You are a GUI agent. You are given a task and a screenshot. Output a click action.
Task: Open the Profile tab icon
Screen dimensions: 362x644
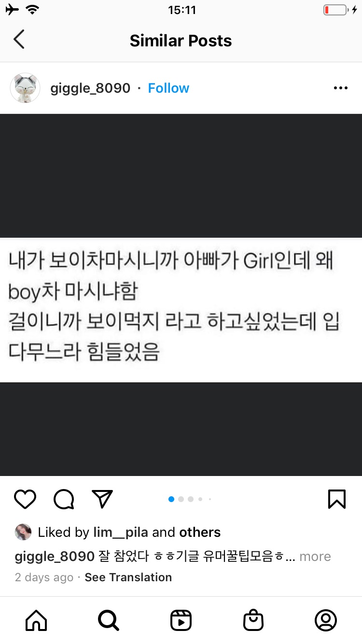click(326, 620)
